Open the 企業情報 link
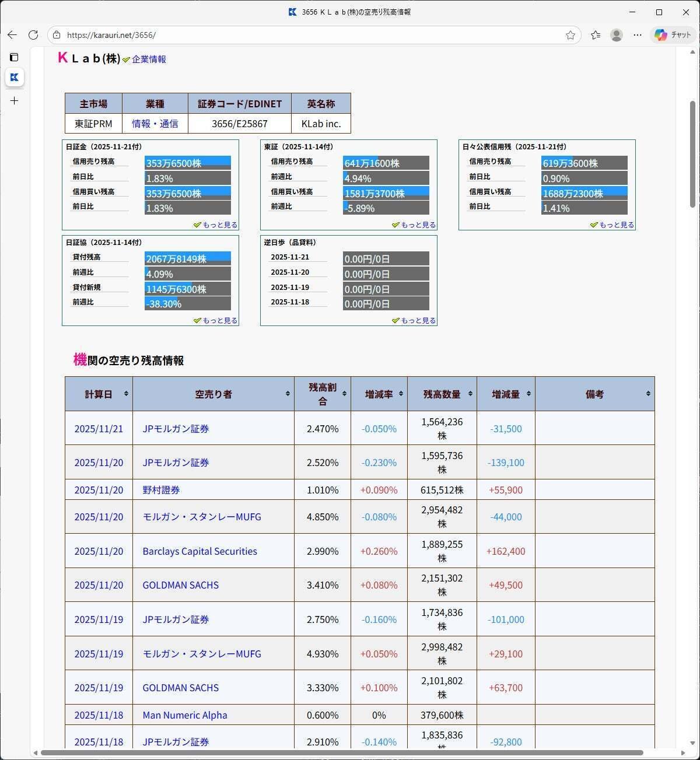Viewport: 700px width, 760px height. click(148, 58)
